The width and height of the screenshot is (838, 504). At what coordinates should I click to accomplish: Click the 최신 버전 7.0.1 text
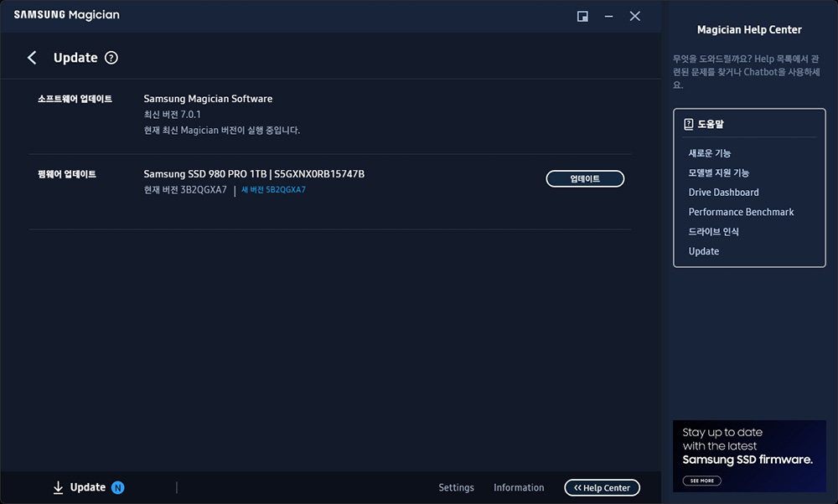172,114
